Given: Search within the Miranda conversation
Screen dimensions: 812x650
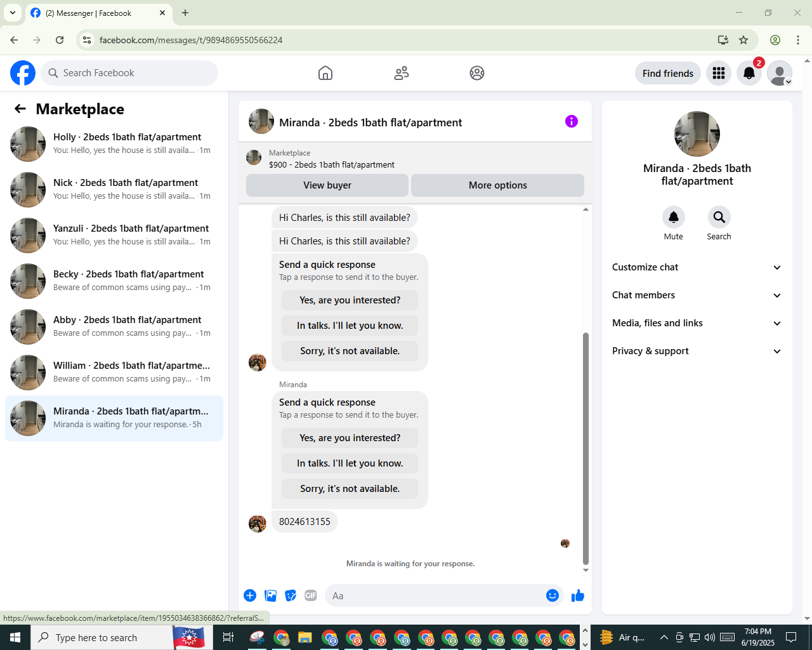Looking at the screenshot, I should [x=719, y=217].
